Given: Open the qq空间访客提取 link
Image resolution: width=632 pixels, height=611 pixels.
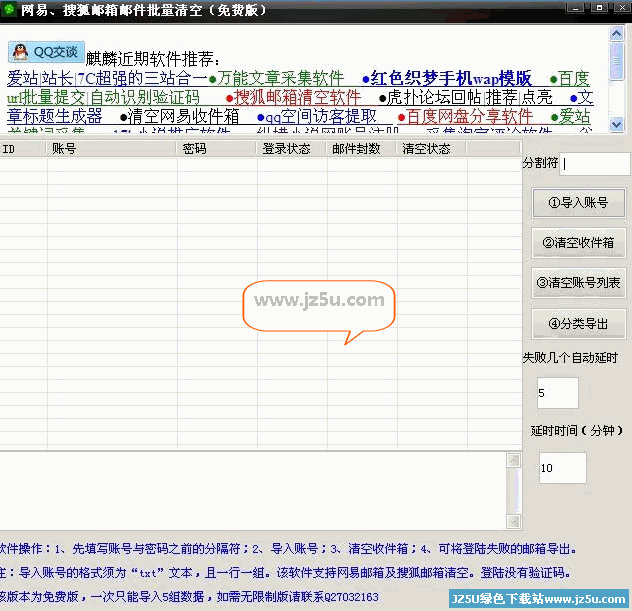Looking at the screenshot, I should [317, 116].
